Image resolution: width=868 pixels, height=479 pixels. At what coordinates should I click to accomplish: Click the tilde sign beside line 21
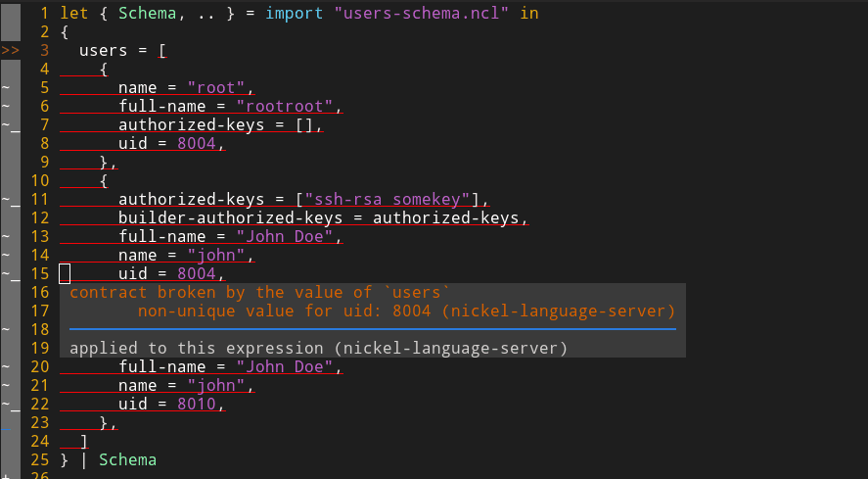pyautogui.click(x=6, y=385)
